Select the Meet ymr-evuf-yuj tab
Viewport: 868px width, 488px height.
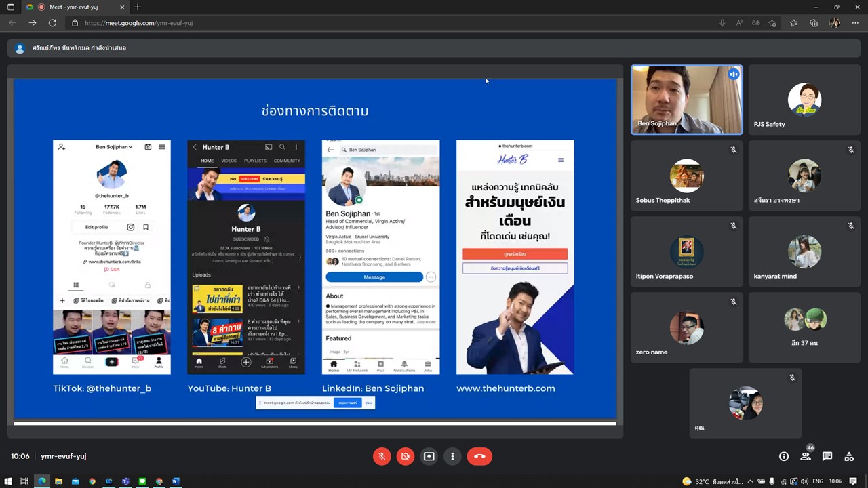(x=75, y=7)
